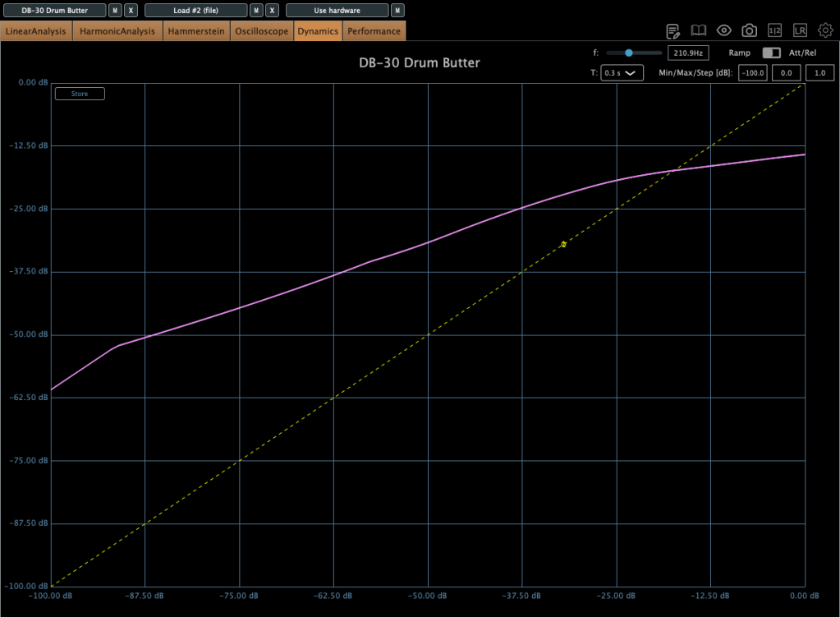The width and height of the screenshot is (840, 617).
Task: Click the LR channel icon
Action: click(800, 30)
